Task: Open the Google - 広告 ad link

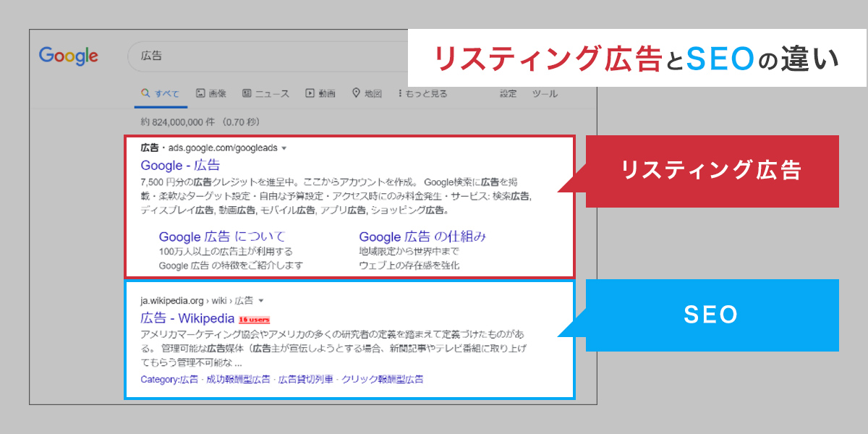Action: pyautogui.click(x=180, y=165)
